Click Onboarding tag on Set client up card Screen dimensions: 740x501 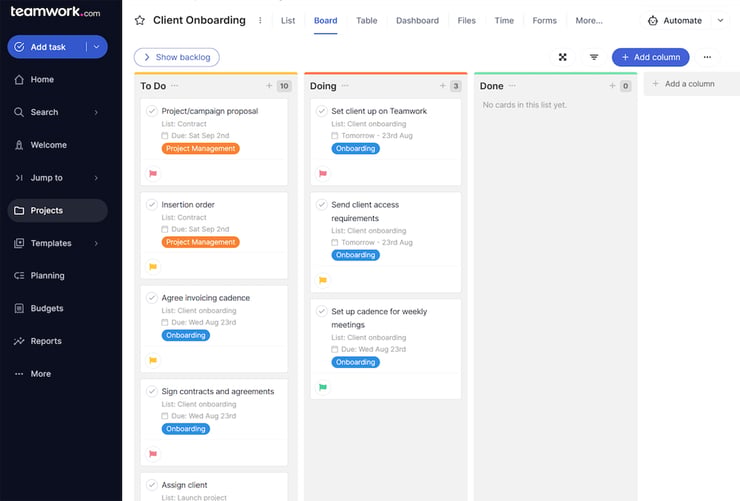click(x=355, y=149)
